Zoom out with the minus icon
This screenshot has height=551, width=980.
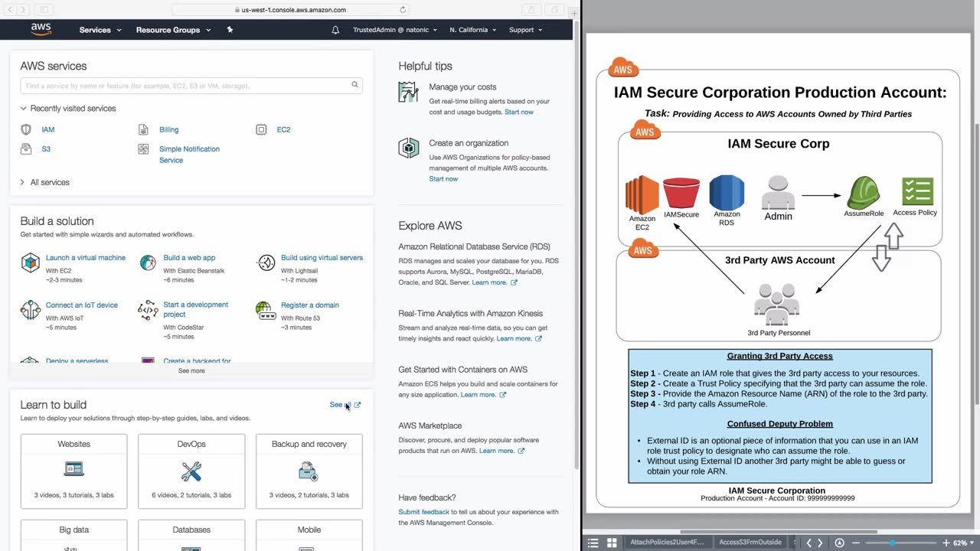pos(857,543)
